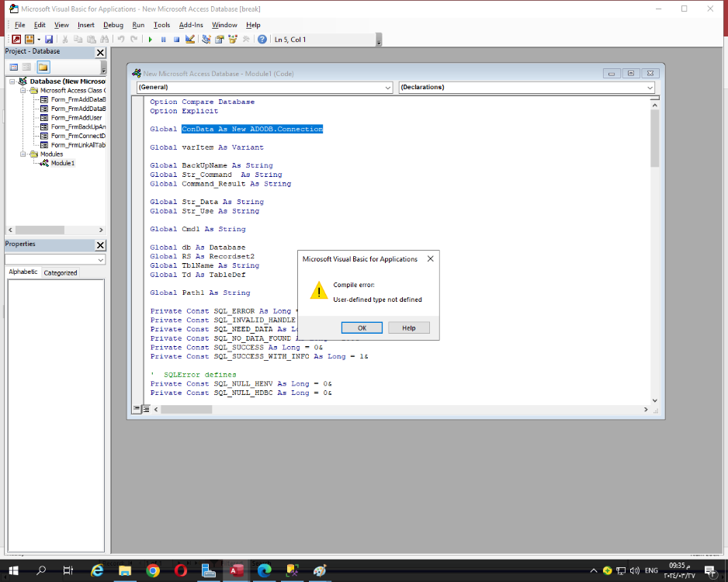Open the Properties Window icon
Image resolution: width=728 pixels, height=582 pixels.
[219, 40]
